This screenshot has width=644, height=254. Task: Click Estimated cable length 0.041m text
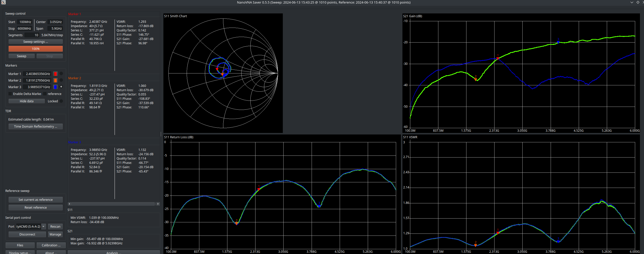pyautogui.click(x=31, y=119)
